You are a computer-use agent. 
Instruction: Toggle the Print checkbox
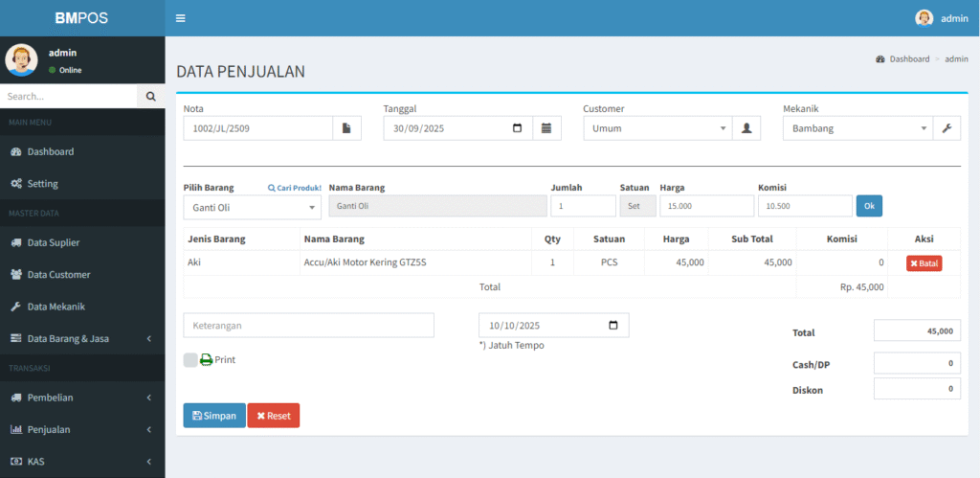[x=190, y=360]
